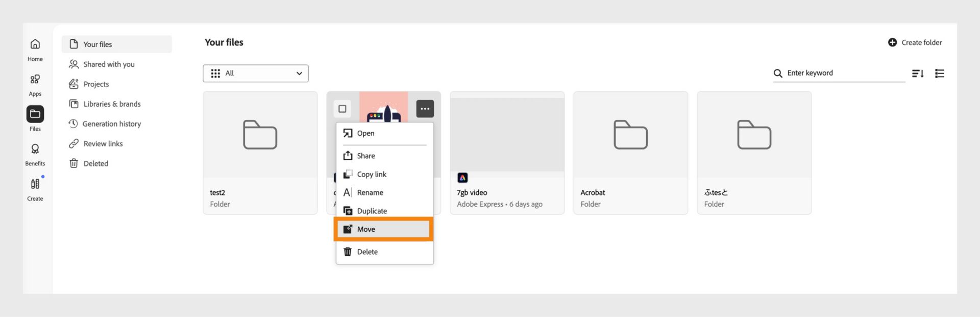Open the Acrobat folder thumbnail
980x317 pixels.
coord(630,135)
